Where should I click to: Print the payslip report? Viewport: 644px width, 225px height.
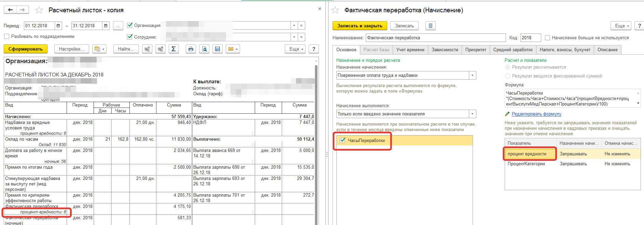point(191,49)
